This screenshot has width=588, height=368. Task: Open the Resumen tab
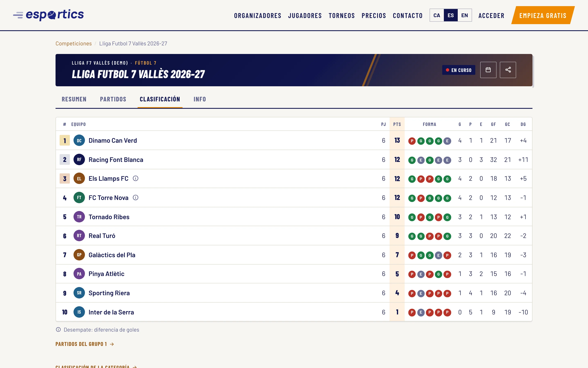(74, 99)
